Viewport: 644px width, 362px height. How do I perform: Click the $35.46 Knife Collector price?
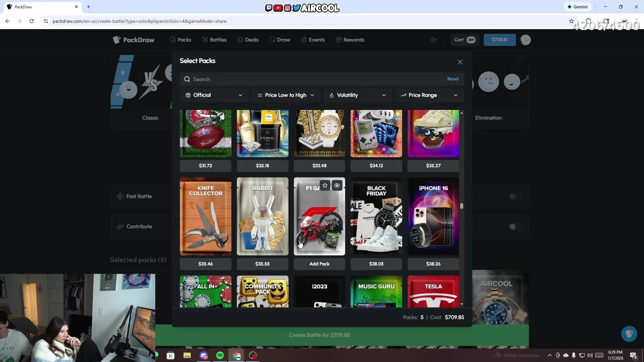pos(206,263)
